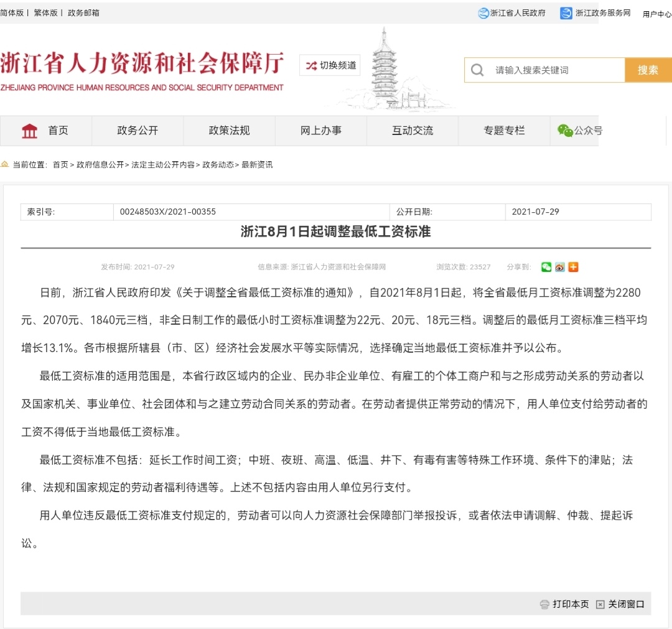Click 首页 in the breadcrumb trail
Screen dimensions: 672x629
60,164
